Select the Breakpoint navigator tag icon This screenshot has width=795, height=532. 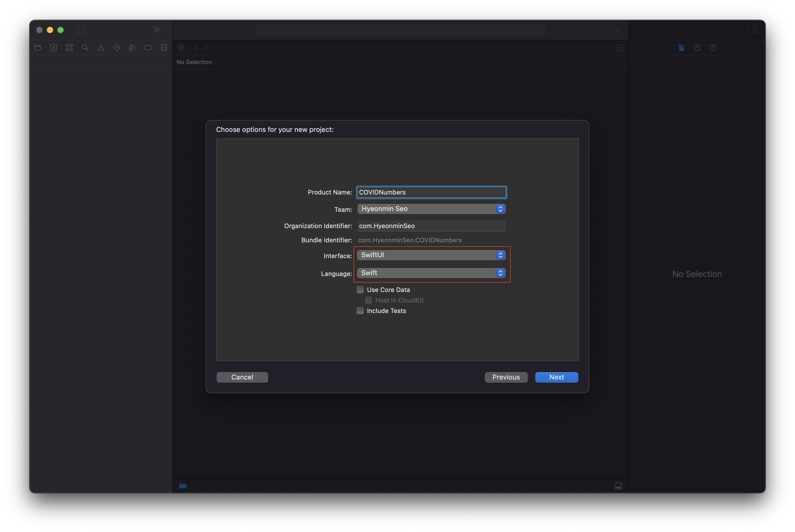click(x=148, y=48)
